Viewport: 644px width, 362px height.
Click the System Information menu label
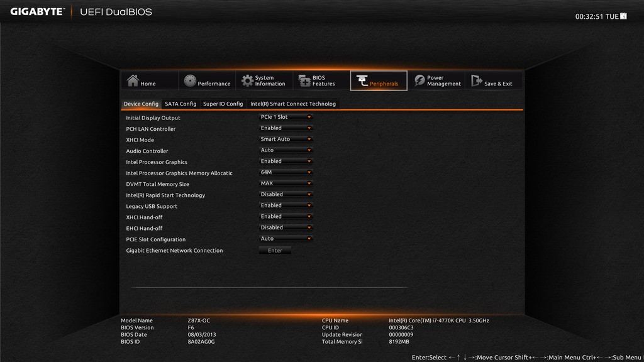270,81
